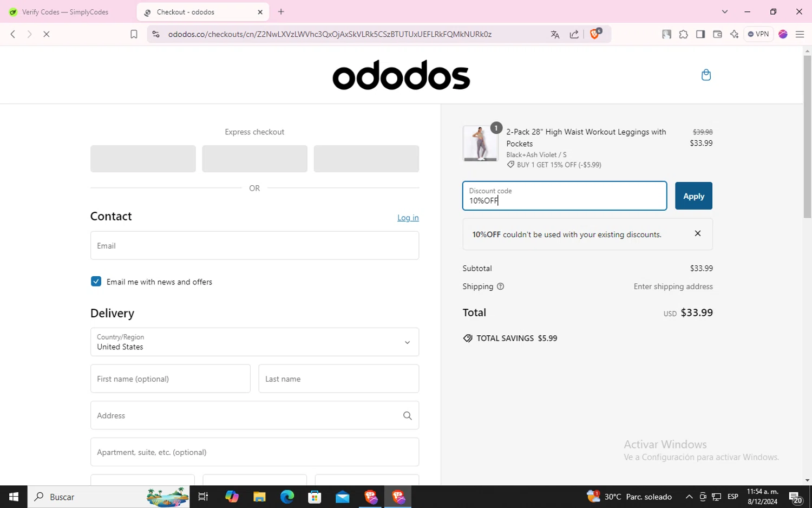Viewport: 812px width, 508px height.
Task: Focus the Discount code input field
Action: point(565,196)
